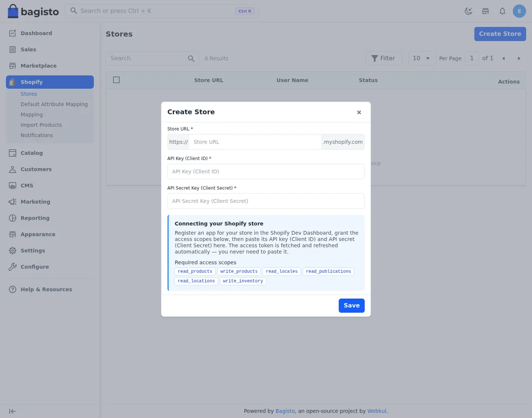Click the Marketing megaphone icon
Viewport: 532px width, 418px height.
[x=12, y=202]
